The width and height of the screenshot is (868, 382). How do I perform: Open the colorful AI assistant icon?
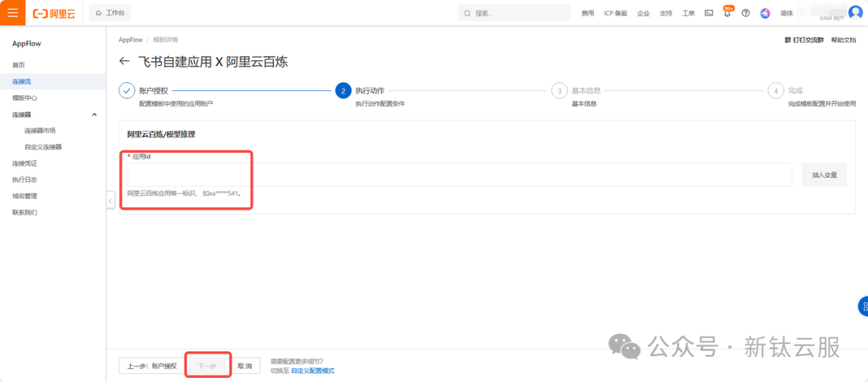[765, 14]
